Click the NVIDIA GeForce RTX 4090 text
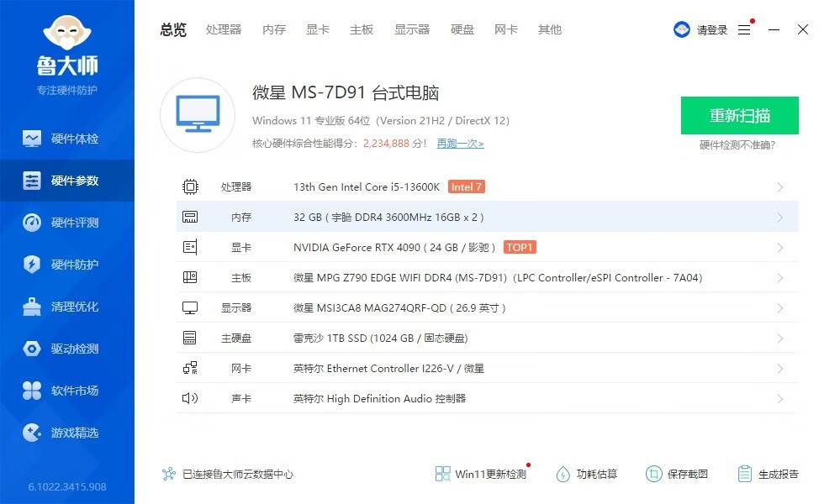This screenshot has width=824, height=504. tap(357, 247)
